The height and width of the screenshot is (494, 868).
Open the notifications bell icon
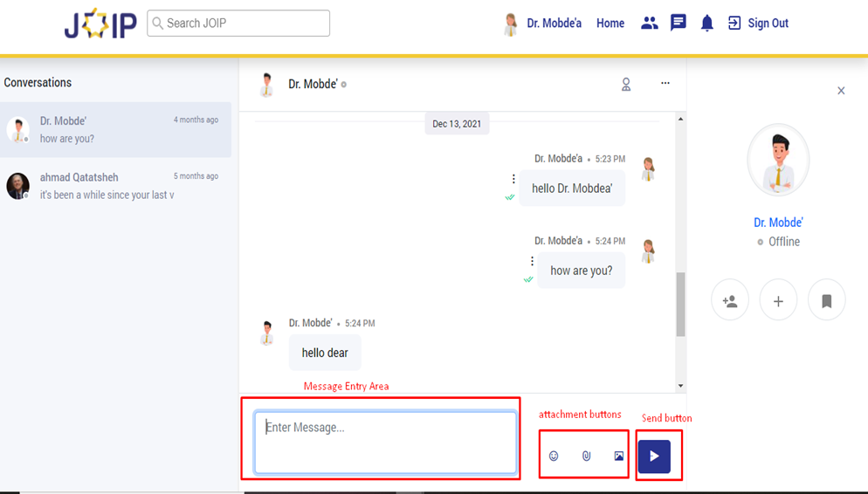pos(707,24)
